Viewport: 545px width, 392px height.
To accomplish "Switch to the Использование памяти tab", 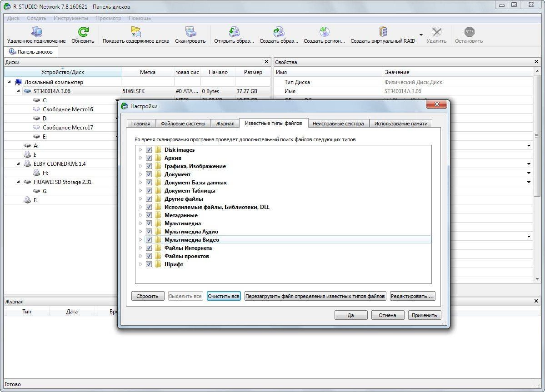I will point(401,124).
